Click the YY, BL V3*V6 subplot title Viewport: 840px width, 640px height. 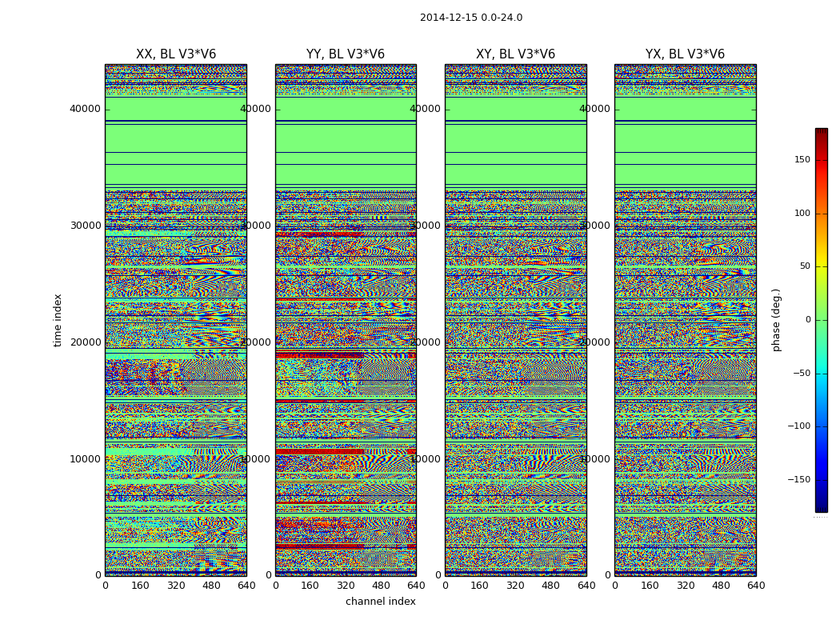tap(346, 54)
